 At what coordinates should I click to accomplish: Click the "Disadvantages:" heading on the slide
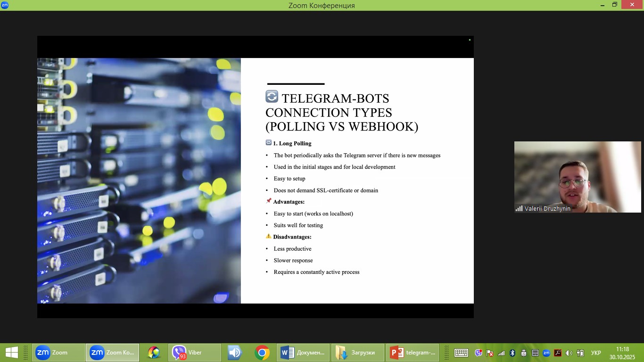[292, 237]
